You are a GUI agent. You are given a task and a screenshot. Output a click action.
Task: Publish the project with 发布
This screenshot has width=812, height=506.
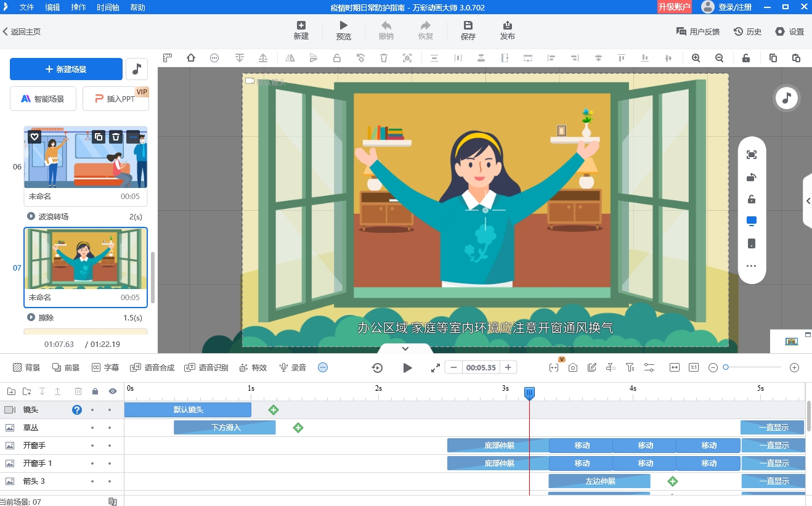click(507, 31)
